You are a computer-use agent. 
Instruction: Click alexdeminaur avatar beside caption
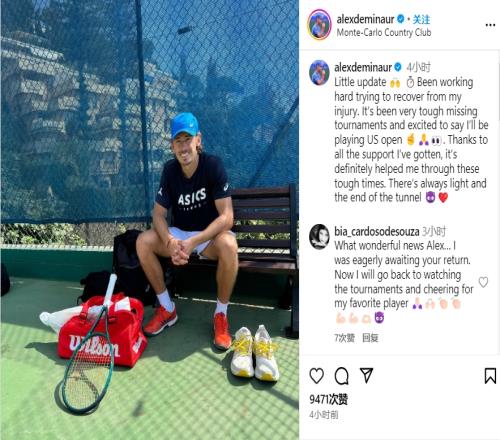[319, 72]
